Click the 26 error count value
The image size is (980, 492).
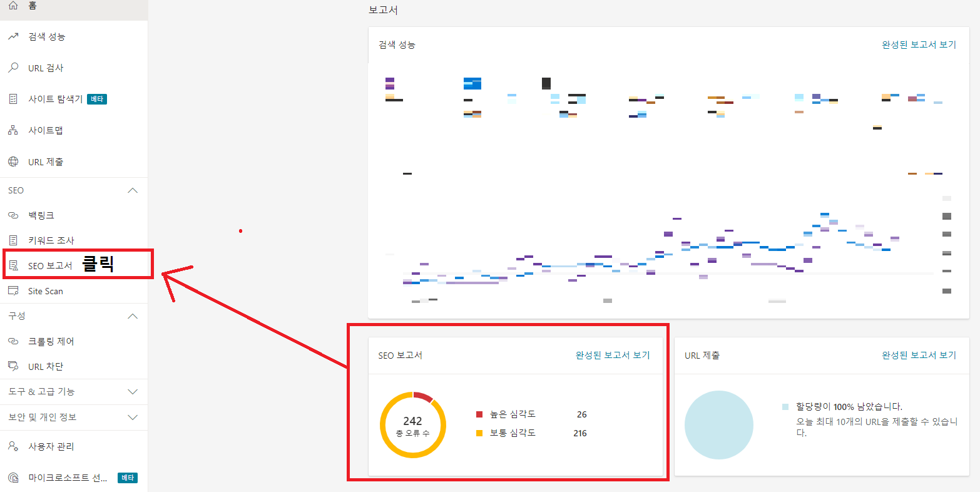(x=582, y=414)
